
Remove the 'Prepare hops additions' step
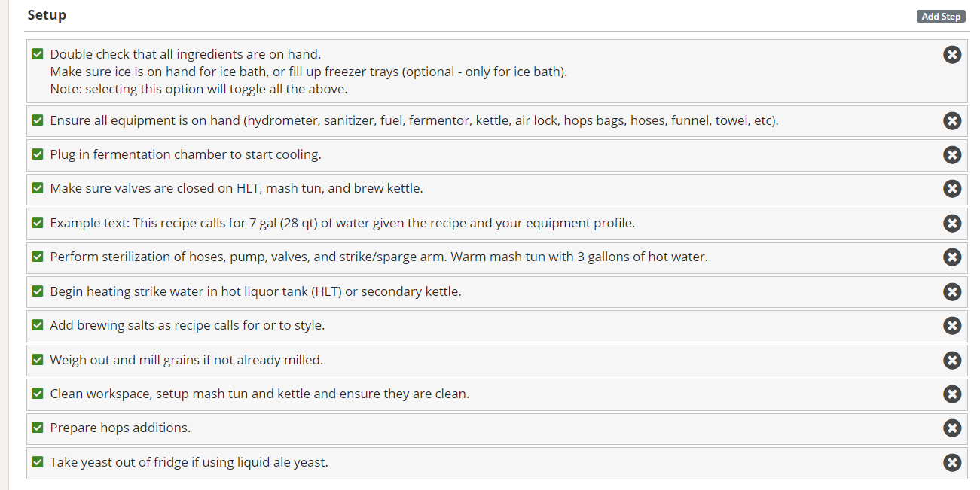click(x=952, y=428)
